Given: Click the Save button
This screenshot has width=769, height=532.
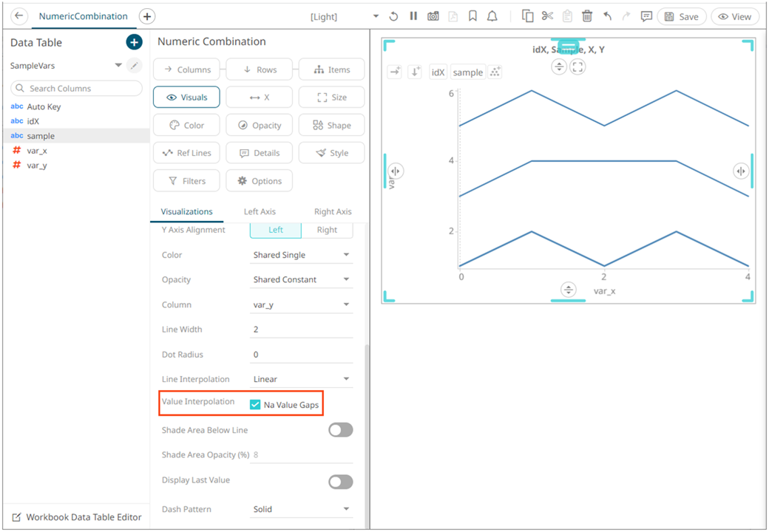Looking at the screenshot, I should point(681,17).
